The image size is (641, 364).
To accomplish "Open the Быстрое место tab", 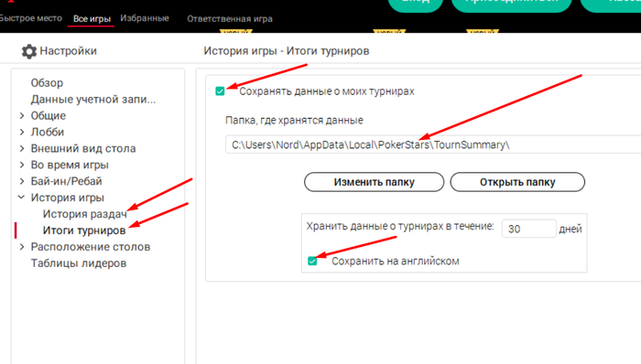I will click(30, 18).
